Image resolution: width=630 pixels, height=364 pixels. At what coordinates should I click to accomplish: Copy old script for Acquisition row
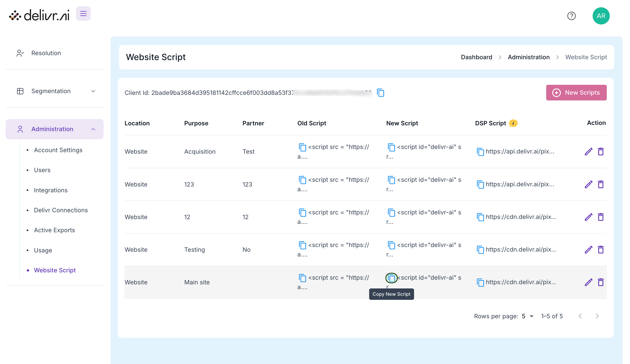pos(302,147)
